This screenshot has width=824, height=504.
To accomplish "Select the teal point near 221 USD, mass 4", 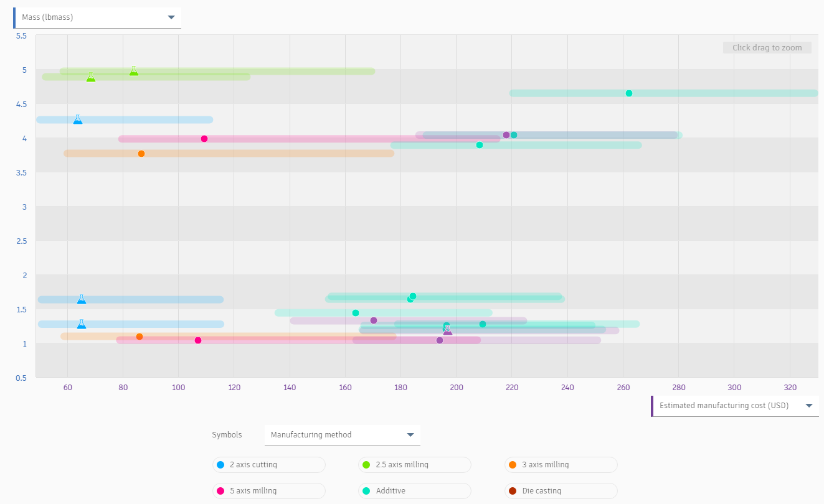I will pos(514,135).
